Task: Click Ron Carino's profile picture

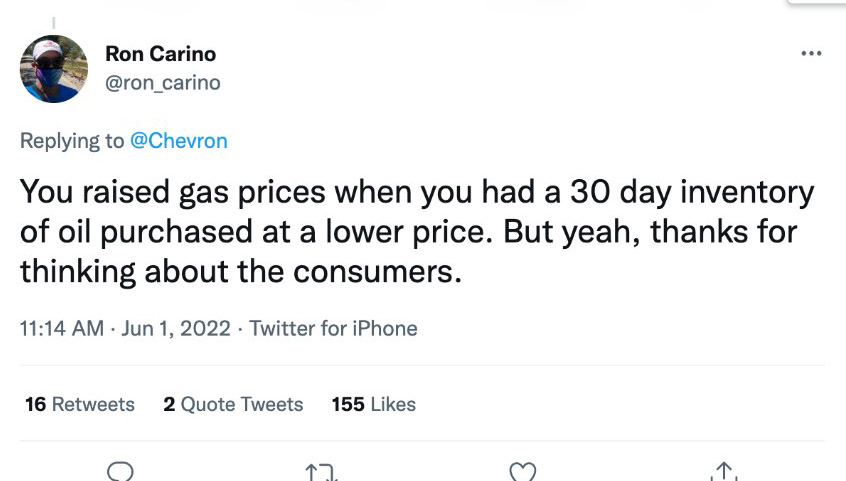Action: pos(54,69)
